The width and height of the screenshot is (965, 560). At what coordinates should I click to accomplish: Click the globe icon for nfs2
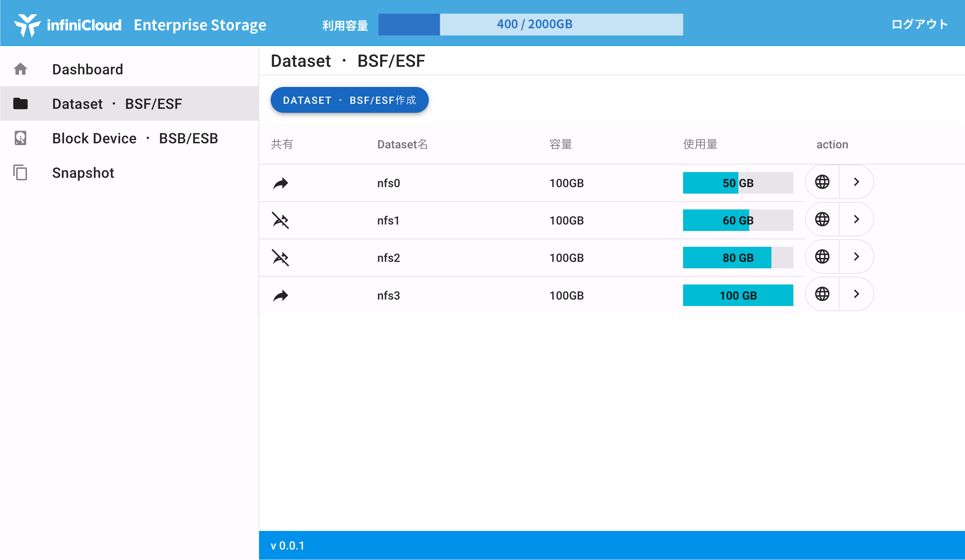pos(822,257)
